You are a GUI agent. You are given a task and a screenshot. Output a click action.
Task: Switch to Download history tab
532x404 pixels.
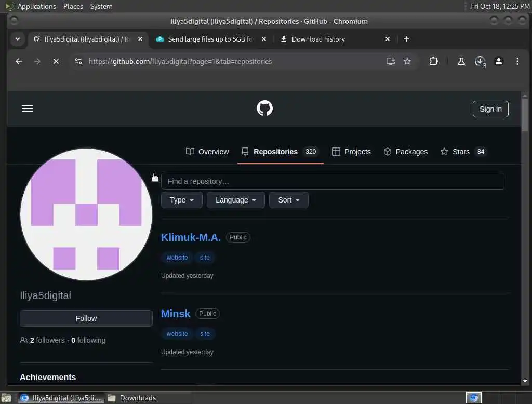[x=318, y=39]
